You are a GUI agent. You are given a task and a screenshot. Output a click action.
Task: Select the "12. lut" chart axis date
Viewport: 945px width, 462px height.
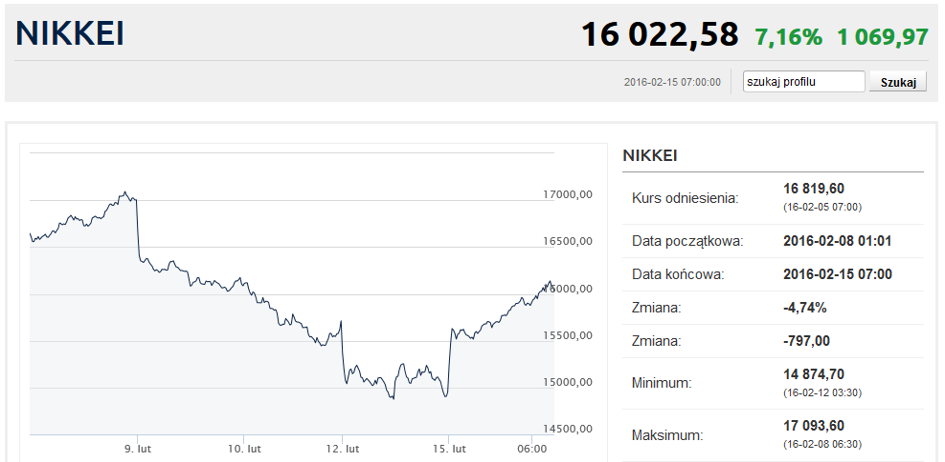(x=343, y=448)
